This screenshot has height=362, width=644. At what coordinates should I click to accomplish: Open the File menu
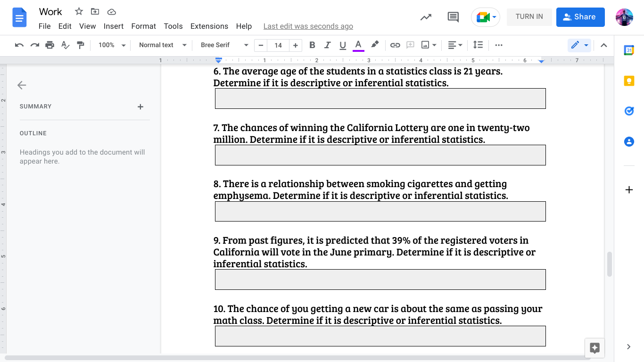pos(45,26)
